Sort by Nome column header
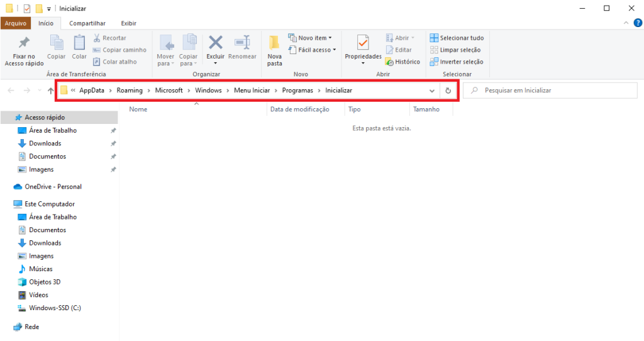The height and width of the screenshot is (341, 644). [138, 109]
